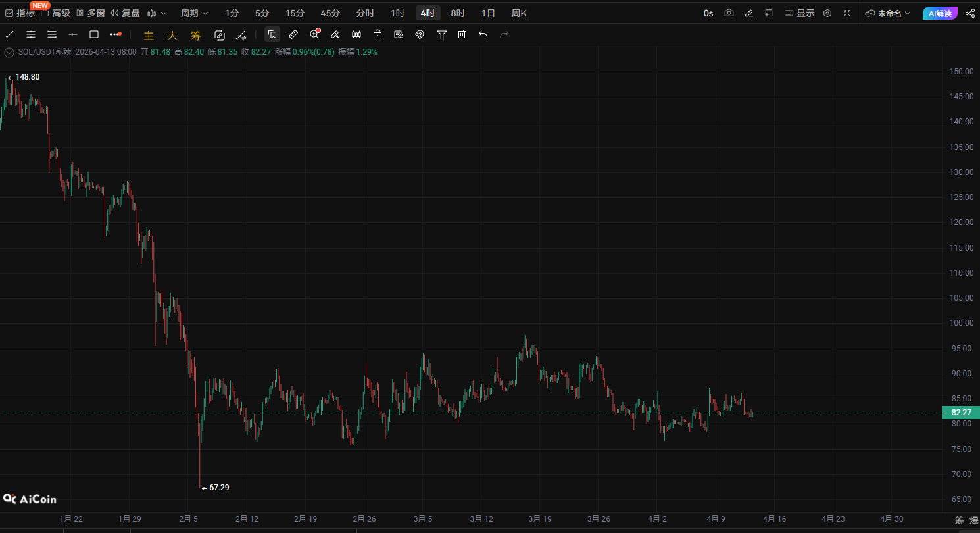This screenshot has height=533, width=980.
Task: Toggle the 主 main indicator button
Action: 149,35
